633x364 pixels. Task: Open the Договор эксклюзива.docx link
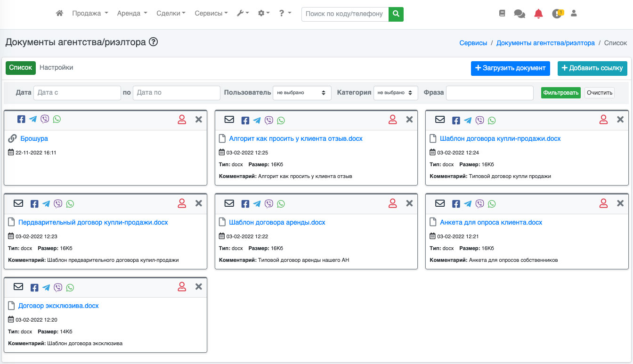(58, 306)
